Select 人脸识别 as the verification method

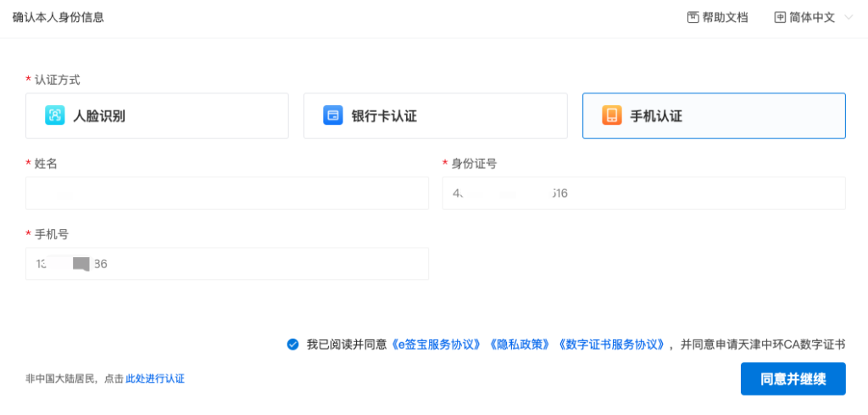pyautogui.click(x=157, y=116)
